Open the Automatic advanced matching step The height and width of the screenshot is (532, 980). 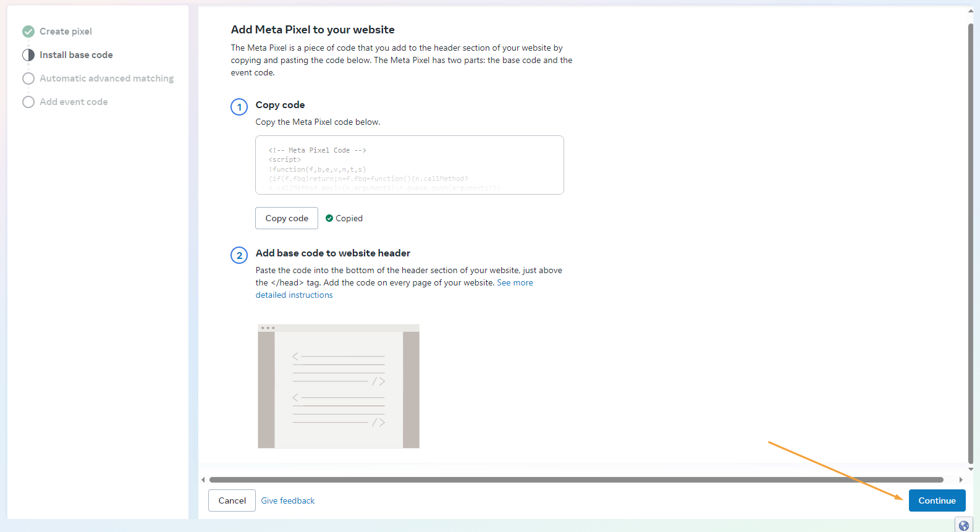(x=106, y=78)
